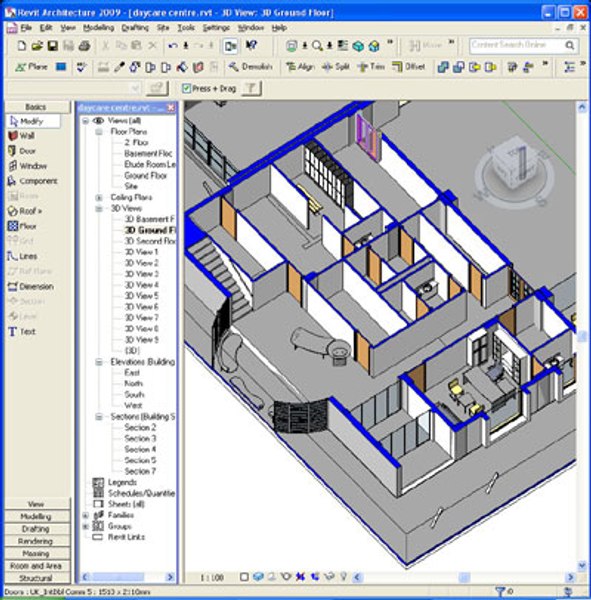This screenshot has width=591, height=600.
Task: Toggle the Press + Drag checkbox
Action: click(x=186, y=89)
